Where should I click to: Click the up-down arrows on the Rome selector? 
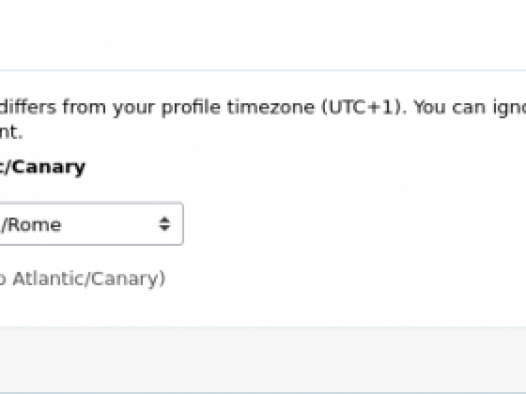pos(164,224)
